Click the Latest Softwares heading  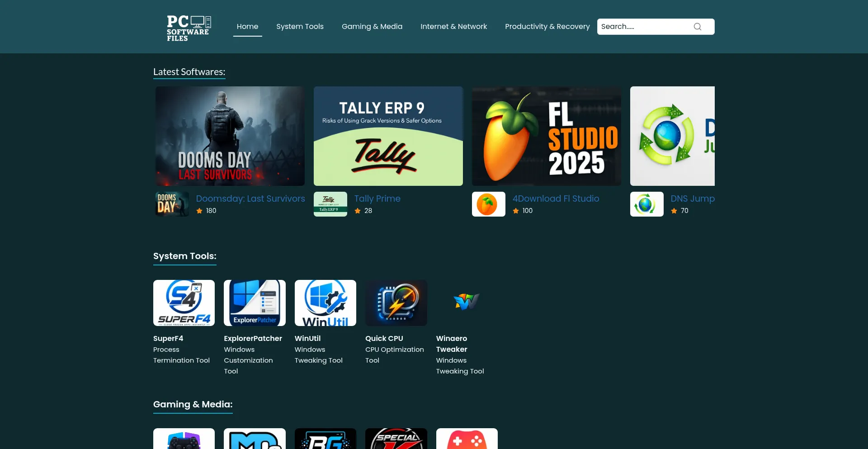point(189,72)
